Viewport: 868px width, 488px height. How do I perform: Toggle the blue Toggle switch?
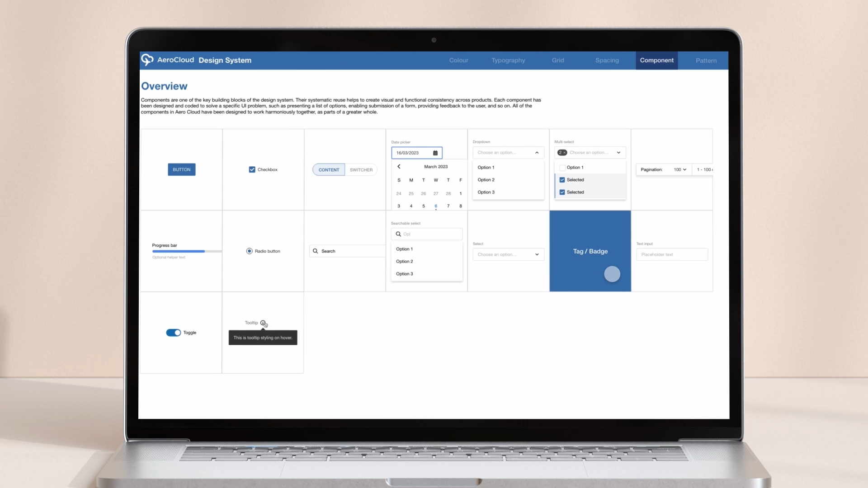tap(173, 332)
